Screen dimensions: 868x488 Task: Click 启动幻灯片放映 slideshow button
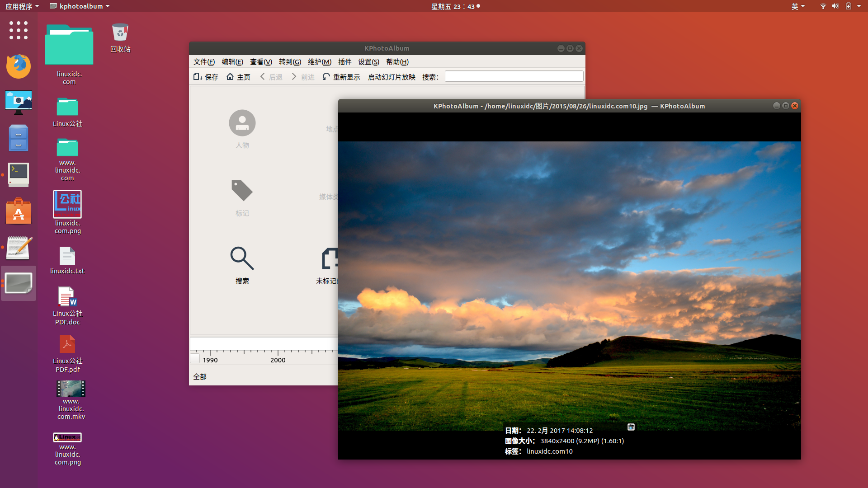point(392,77)
